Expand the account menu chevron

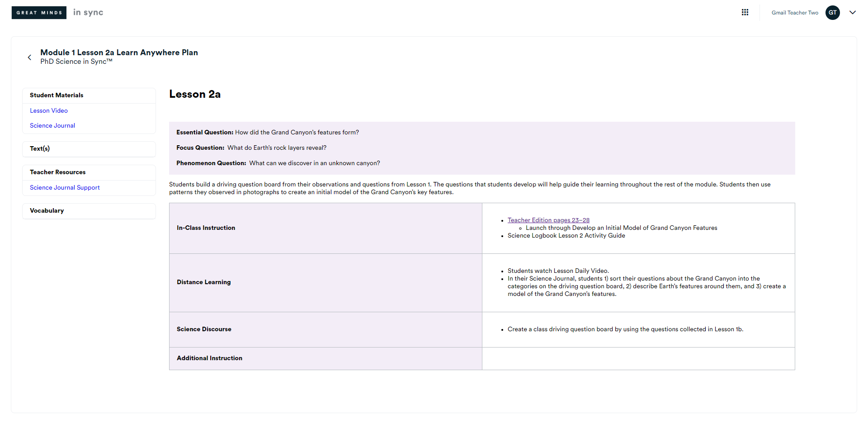[x=852, y=13]
